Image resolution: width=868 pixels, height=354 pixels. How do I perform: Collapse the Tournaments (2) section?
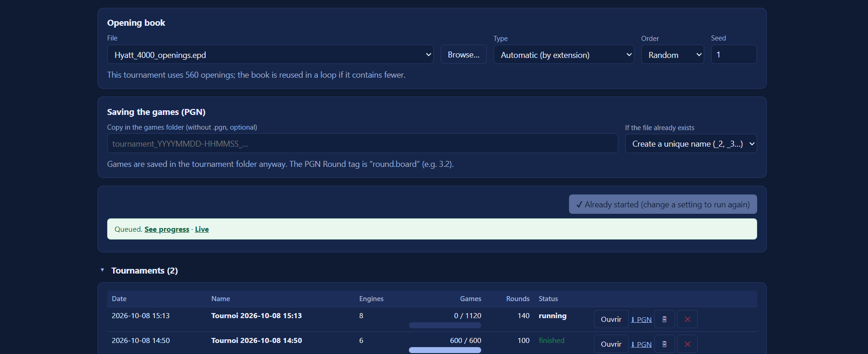102,270
